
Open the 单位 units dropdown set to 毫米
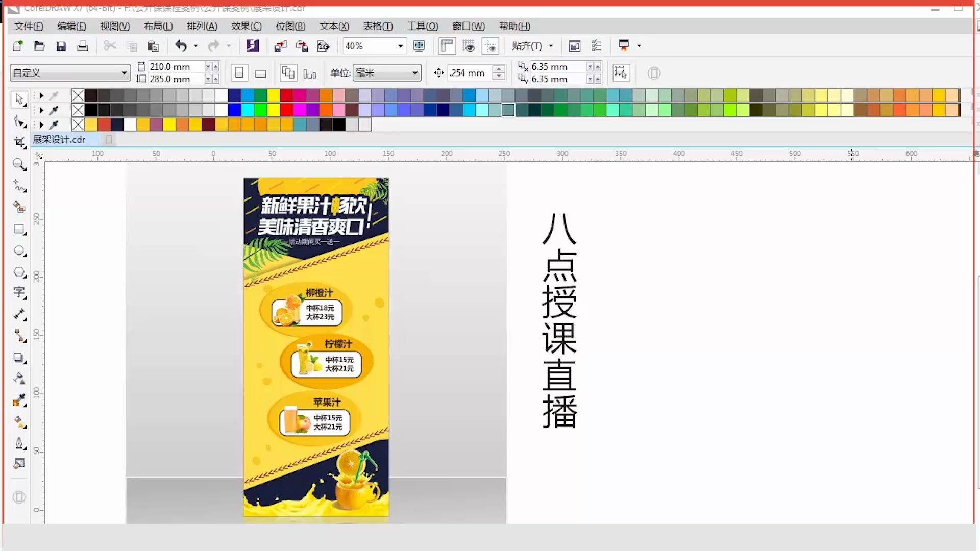[x=416, y=72]
